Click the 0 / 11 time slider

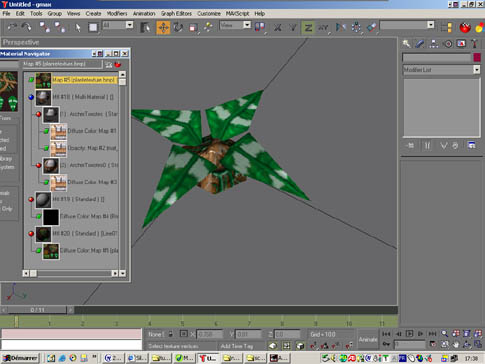(37, 310)
